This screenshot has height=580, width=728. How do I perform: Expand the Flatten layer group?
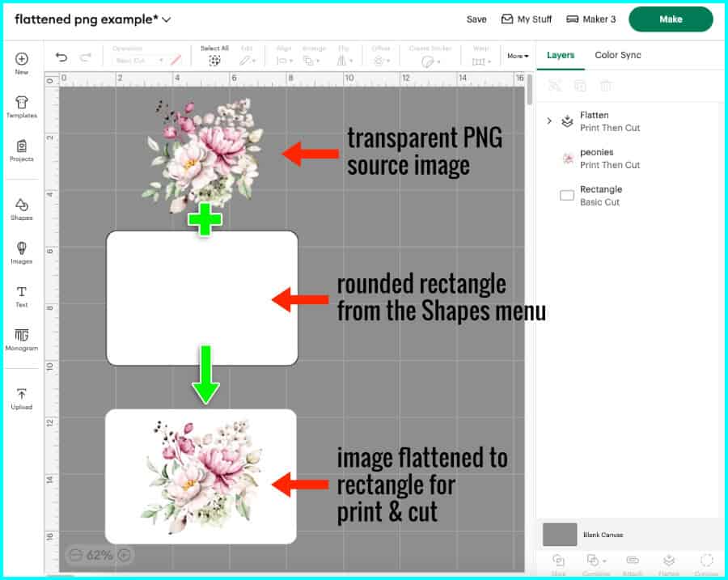549,121
